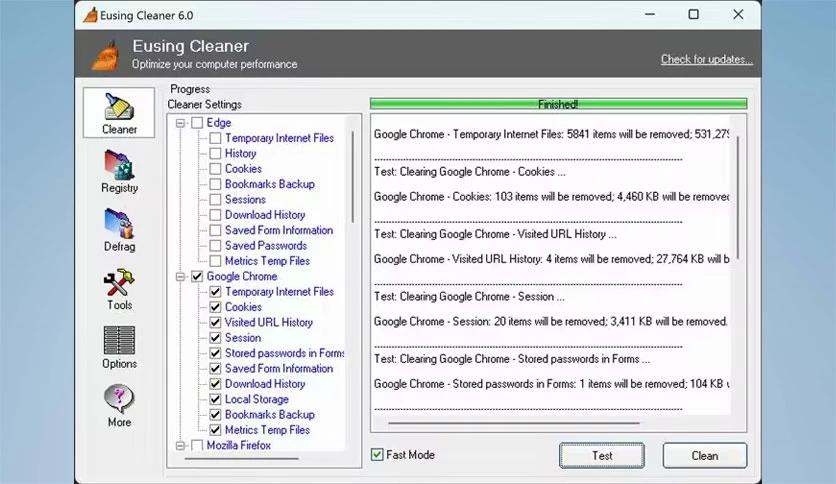Click "Test: Clearing Google Chrome - Session ..." line

[469, 296]
